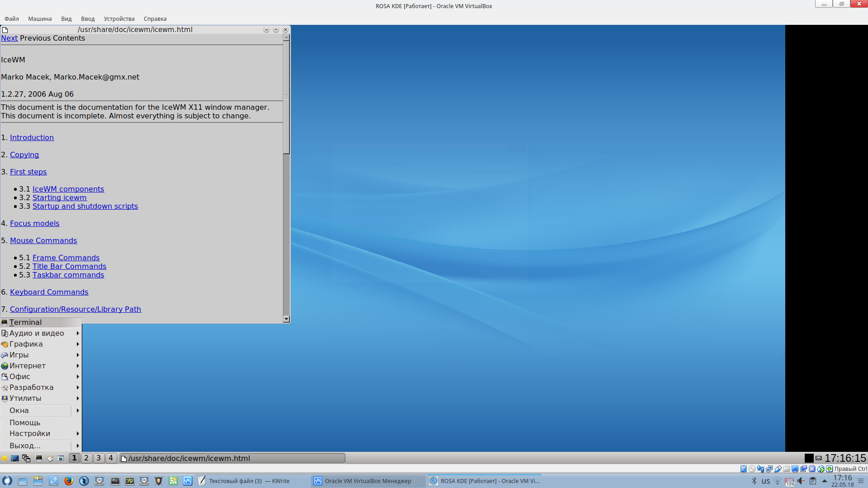Click the Firefox icon in the host taskbar

[68, 481]
